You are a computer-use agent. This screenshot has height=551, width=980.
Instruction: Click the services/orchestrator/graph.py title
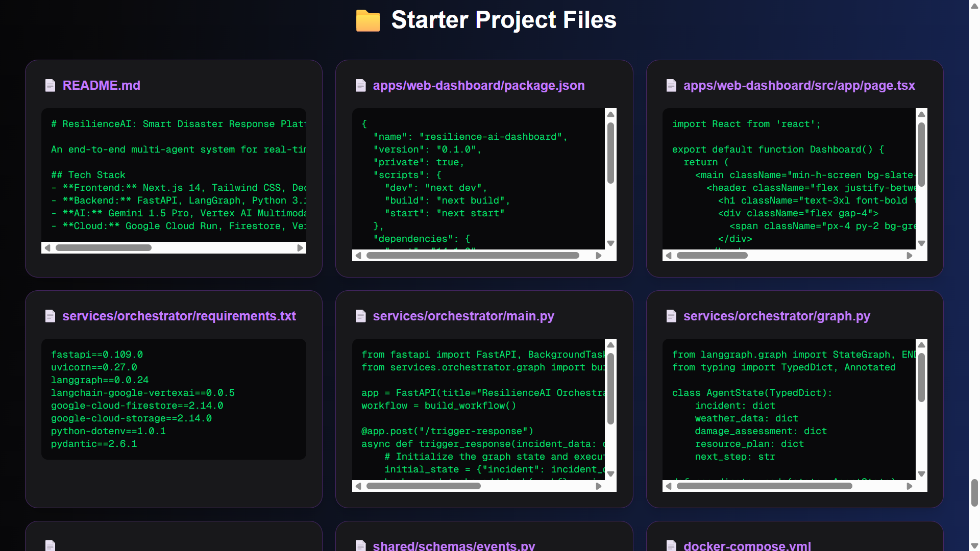[x=776, y=316]
